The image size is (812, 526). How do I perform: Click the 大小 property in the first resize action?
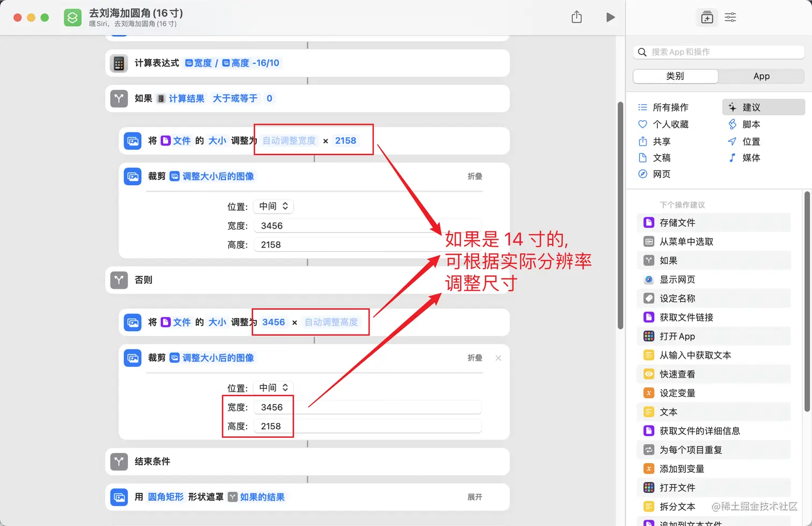[x=218, y=141]
